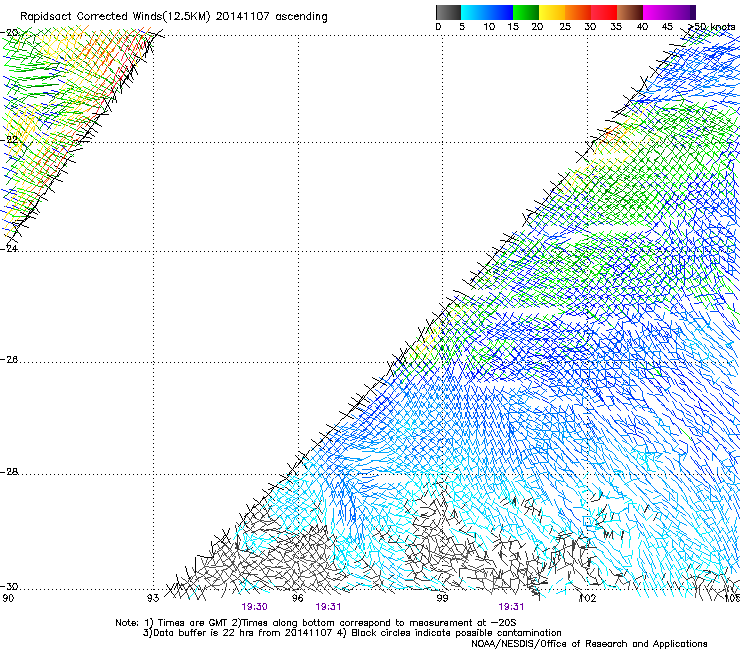Click the brown 35-40 knots legend swatch
Image resolution: width=740 pixels, height=650 pixels.
click(630, 12)
